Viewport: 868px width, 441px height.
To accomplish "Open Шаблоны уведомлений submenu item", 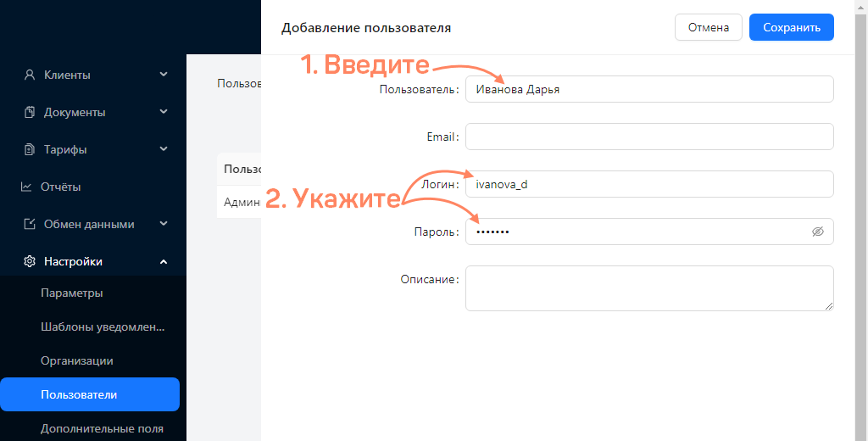I will pos(103,327).
